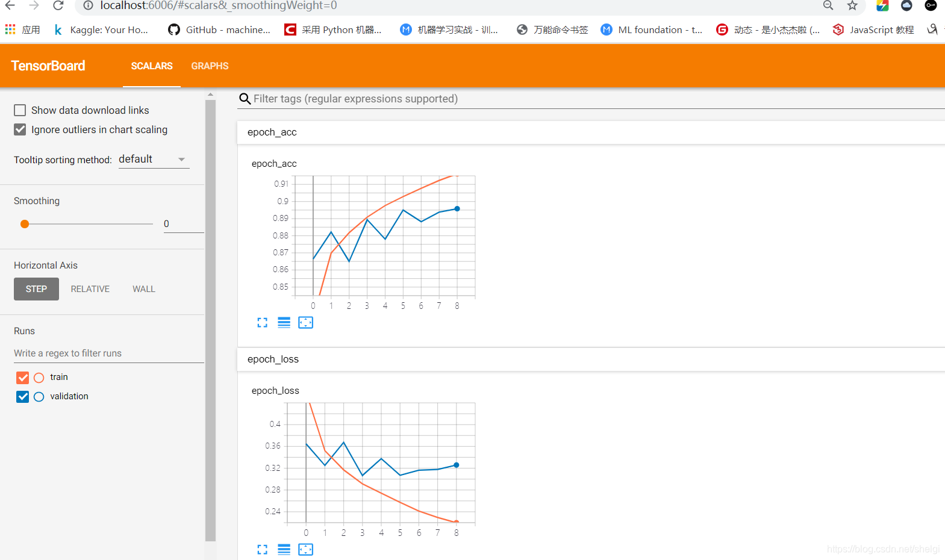Bookmark this page with the star icon

coord(852,5)
